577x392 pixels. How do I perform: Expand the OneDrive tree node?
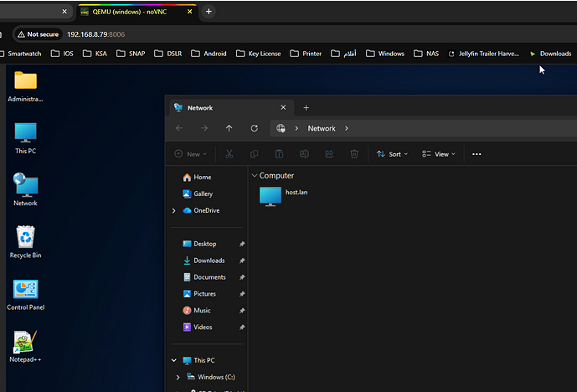pyautogui.click(x=174, y=210)
